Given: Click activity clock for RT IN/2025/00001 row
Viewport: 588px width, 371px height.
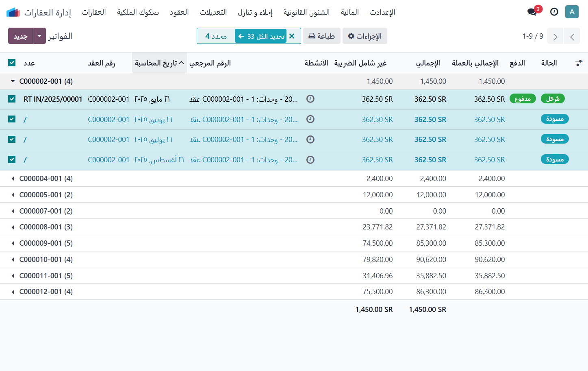Looking at the screenshot, I should [x=310, y=99].
